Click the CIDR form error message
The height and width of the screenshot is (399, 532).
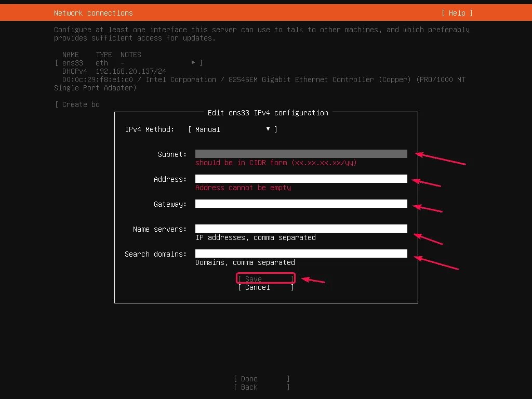[x=276, y=163]
